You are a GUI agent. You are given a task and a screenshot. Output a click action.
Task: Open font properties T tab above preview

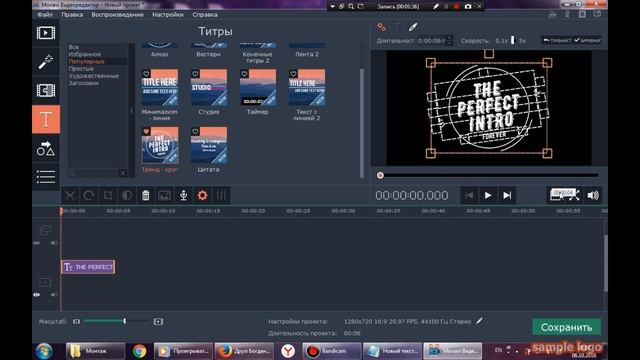397,27
